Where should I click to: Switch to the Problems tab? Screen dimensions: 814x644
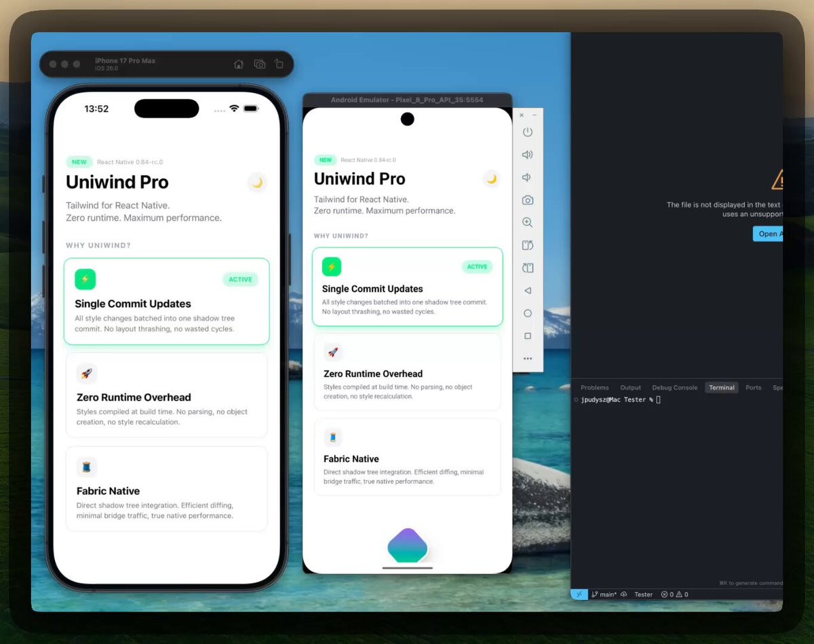(595, 388)
